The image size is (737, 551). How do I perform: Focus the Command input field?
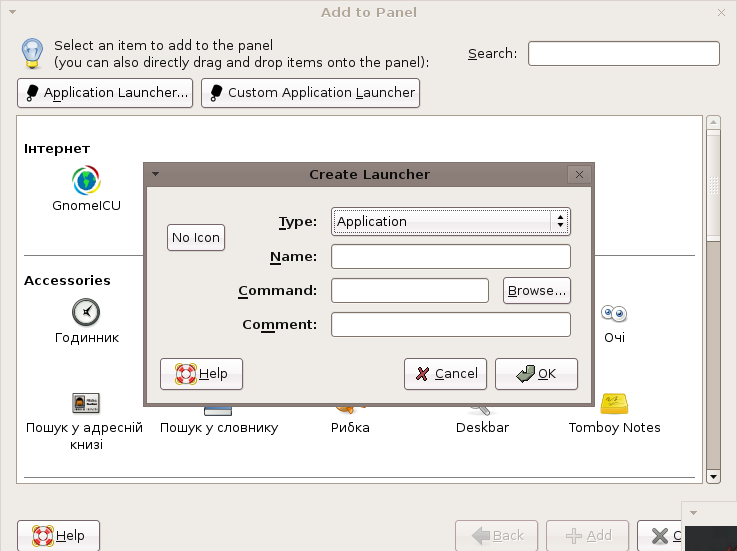(410, 291)
